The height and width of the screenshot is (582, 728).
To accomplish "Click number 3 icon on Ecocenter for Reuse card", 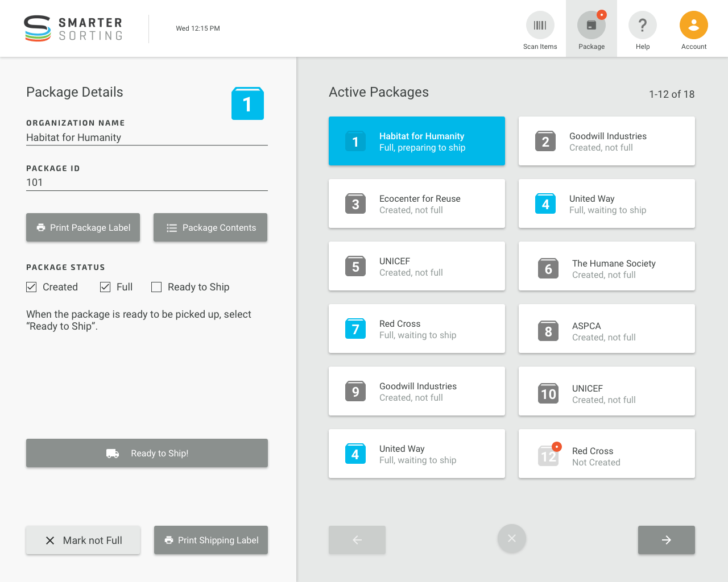I will click(x=355, y=203).
